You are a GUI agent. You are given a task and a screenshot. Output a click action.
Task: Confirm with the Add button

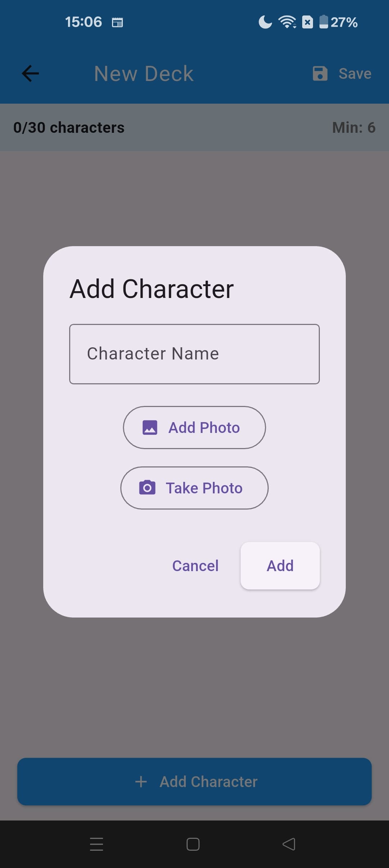pyautogui.click(x=280, y=566)
